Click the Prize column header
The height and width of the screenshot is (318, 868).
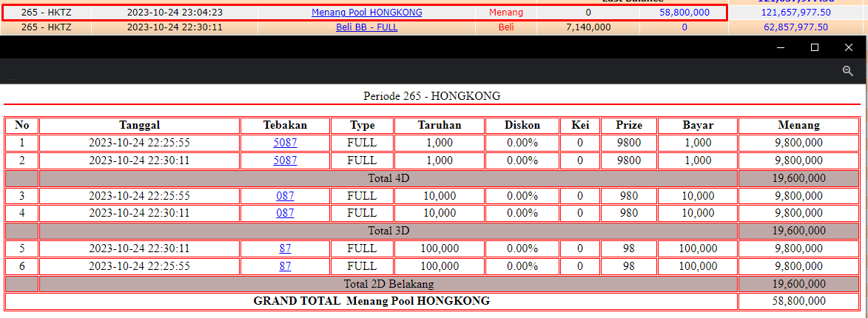click(629, 125)
